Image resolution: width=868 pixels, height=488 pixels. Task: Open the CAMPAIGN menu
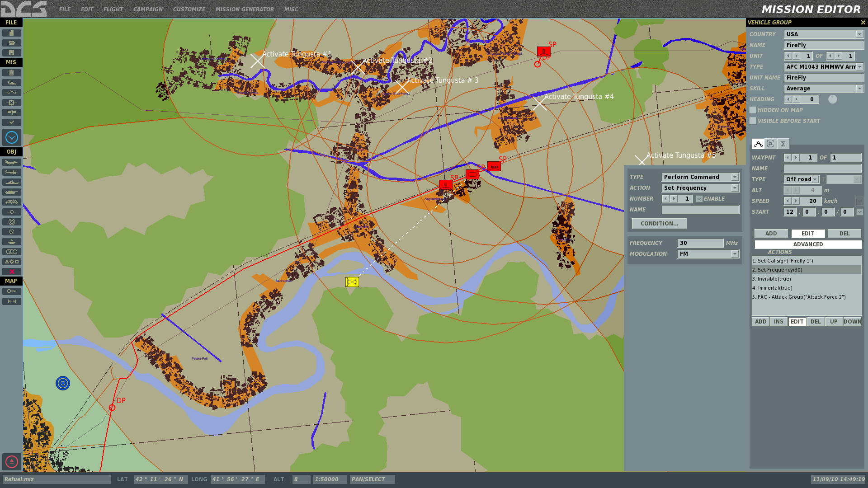(x=148, y=9)
